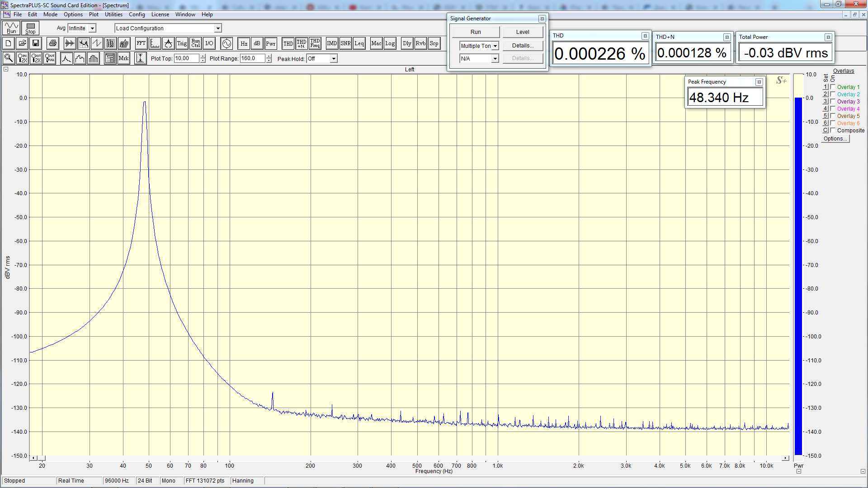
Task: Open the Config menu
Action: [x=137, y=14]
